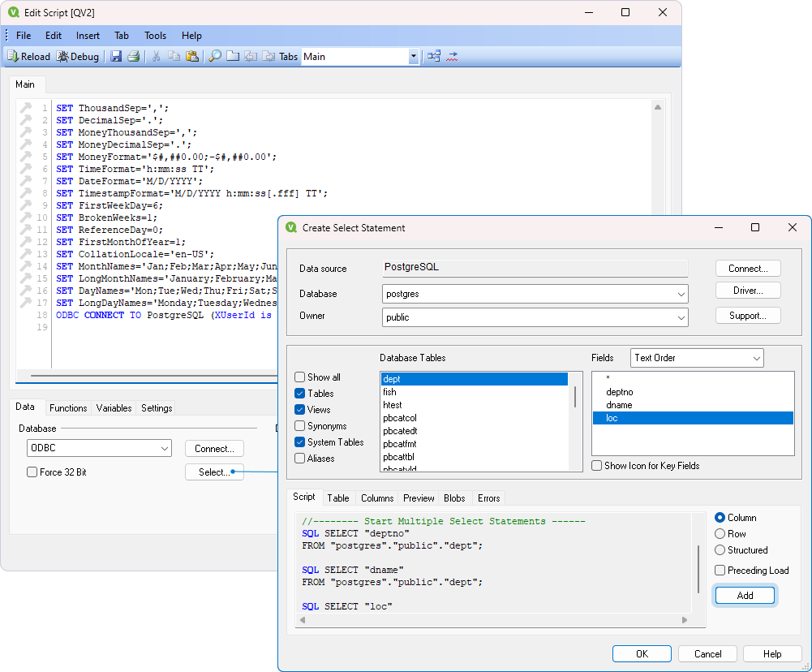This screenshot has width=812, height=672.
Task: Click the Add button
Action: point(744,595)
